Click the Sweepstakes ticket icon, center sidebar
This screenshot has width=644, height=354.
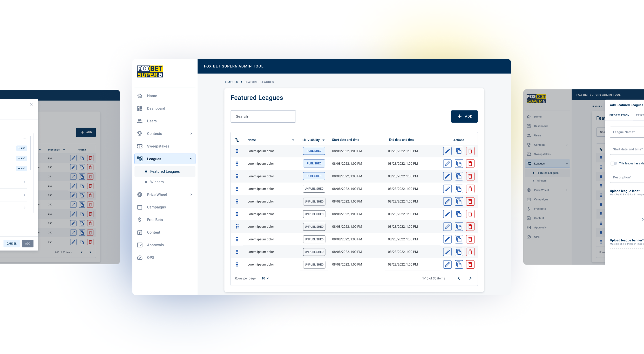tap(140, 146)
